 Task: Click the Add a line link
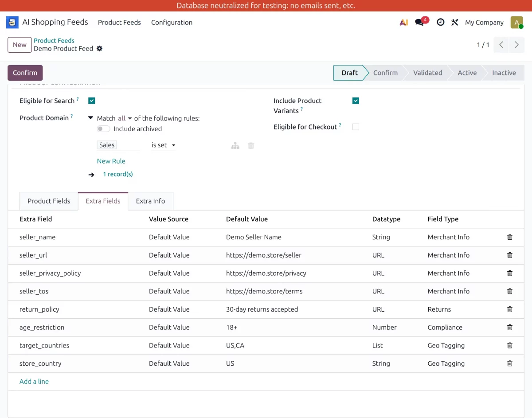34,382
